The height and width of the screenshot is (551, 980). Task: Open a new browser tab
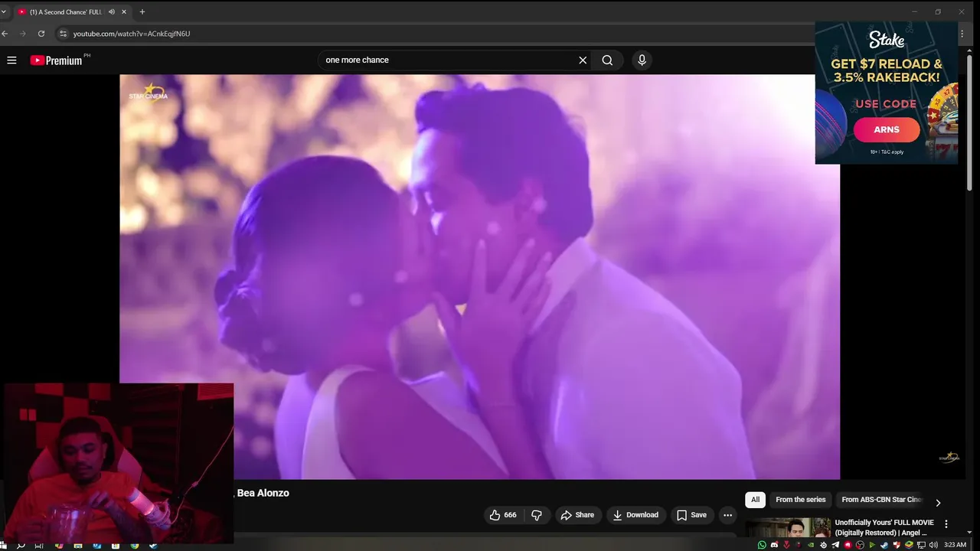pos(142,11)
